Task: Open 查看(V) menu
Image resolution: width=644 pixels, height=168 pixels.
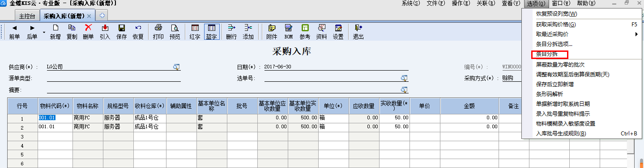Action: tap(511, 4)
